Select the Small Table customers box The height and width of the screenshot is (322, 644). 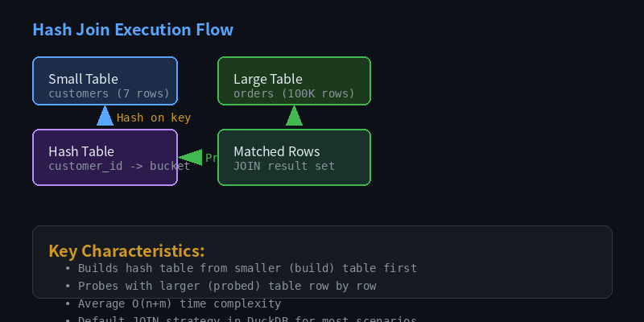pos(105,81)
